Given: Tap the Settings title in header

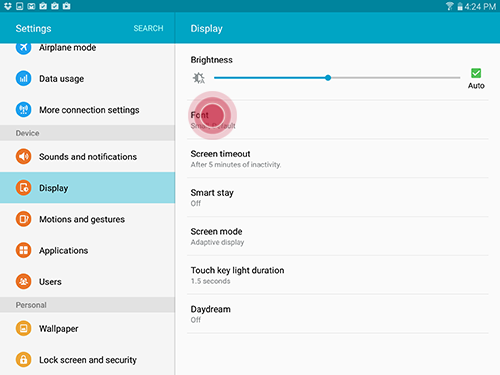Looking at the screenshot, I should pyautogui.click(x=33, y=28).
